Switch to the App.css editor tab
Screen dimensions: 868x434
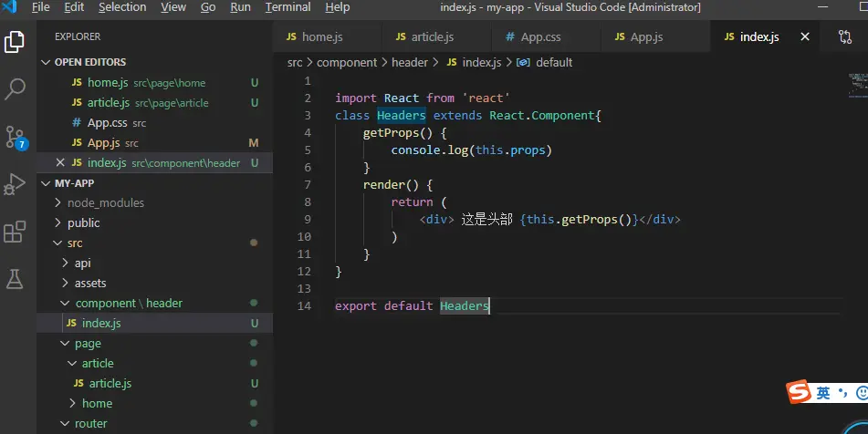pos(545,36)
